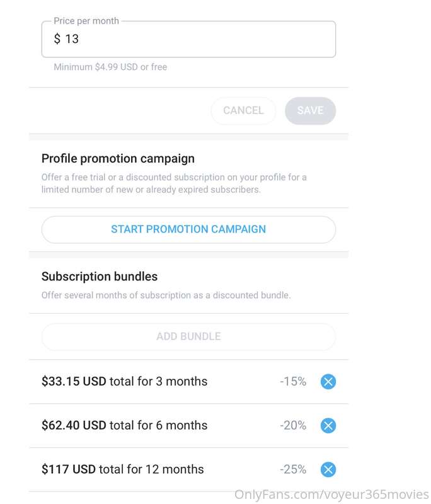Click the Price per month field
The image size is (431, 504).
[x=188, y=39]
